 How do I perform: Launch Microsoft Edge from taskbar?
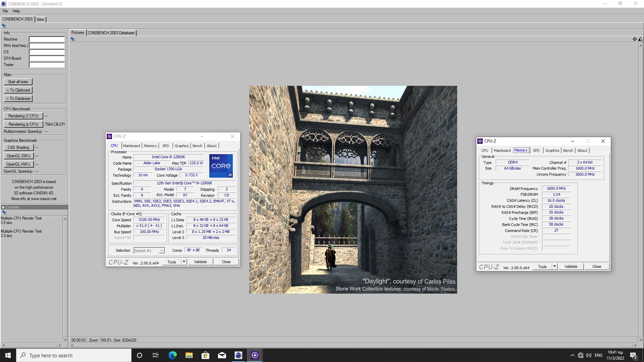[x=172, y=355]
